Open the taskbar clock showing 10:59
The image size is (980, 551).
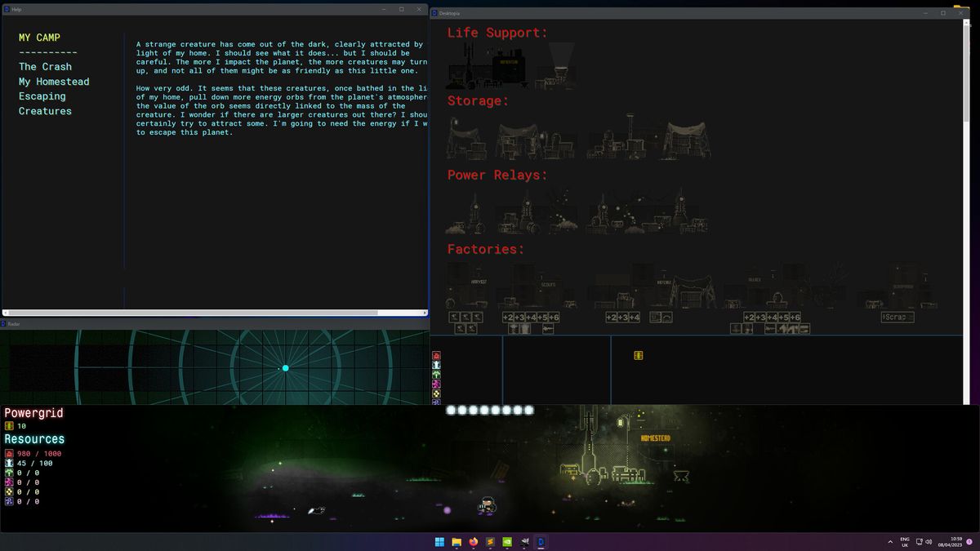(950, 541)
